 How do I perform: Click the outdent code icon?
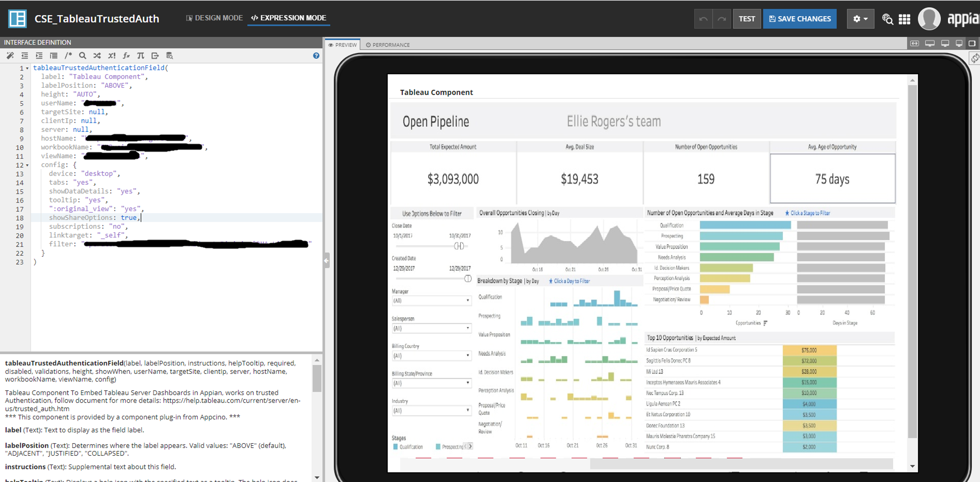pos(25,56)
